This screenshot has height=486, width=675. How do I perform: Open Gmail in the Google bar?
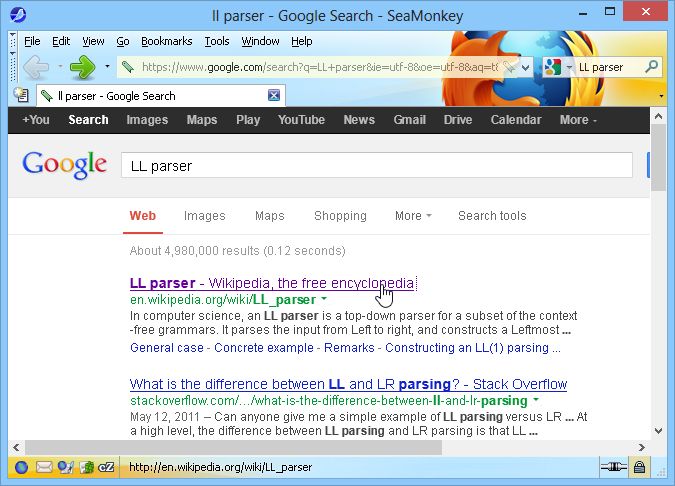tap(409, 120)
